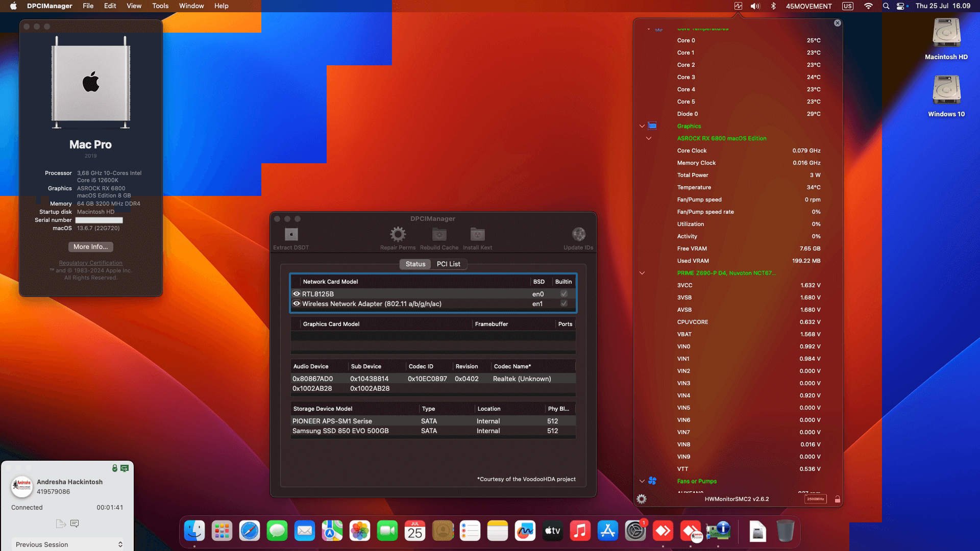This screenshot has width=980, height=551.
Task: Click the green screen-sharing monitor icon in AnyDesk panel
Action: (125, 468)
